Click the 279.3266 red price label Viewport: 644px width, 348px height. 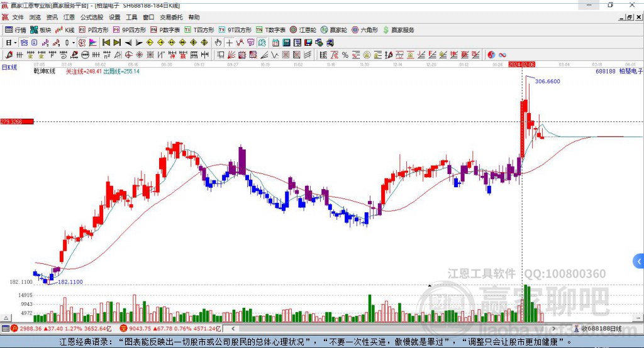[17, 121]
